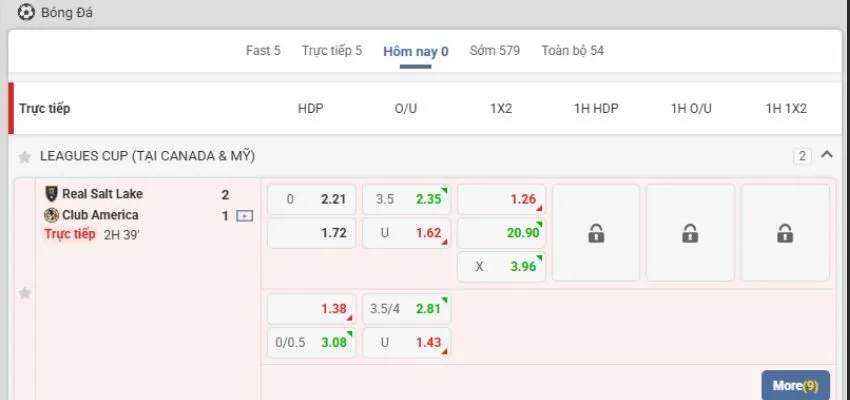Click the locked 1H HDP market

[x=595, y=233]
